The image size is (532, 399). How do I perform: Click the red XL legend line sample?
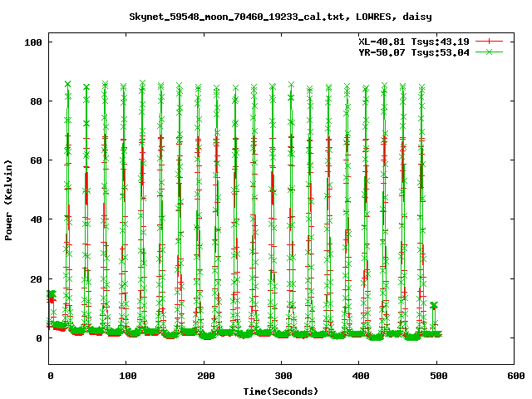(x=489, y=42)
